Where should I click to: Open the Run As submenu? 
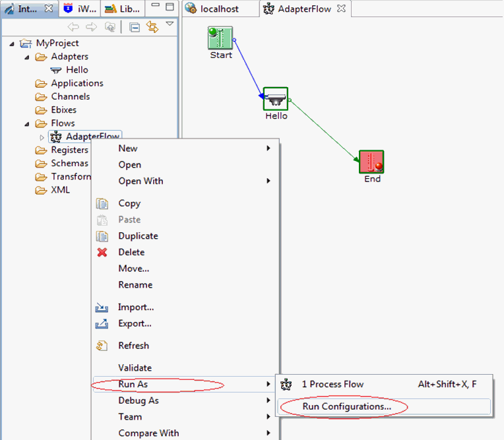click(x=185, y=384)
